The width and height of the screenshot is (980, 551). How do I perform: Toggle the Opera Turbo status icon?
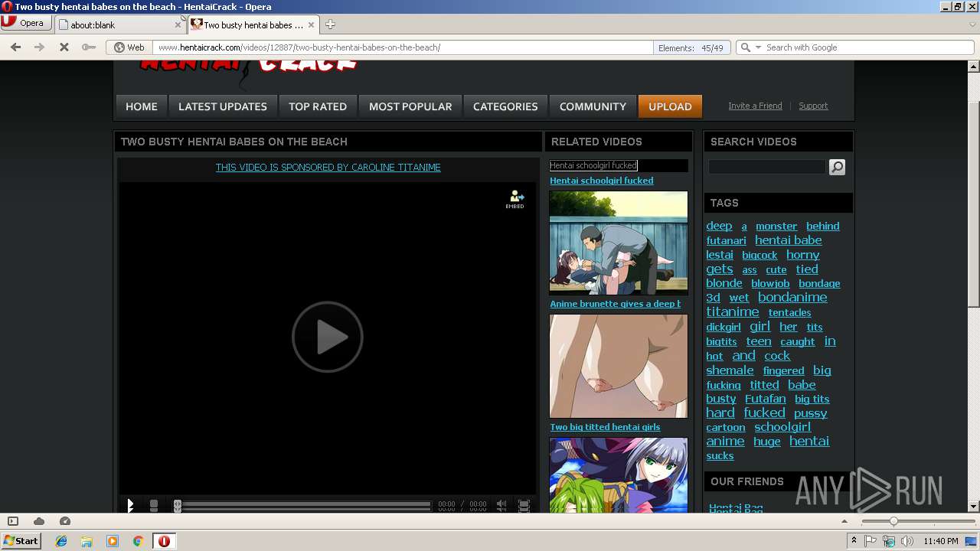click(65, 521)
